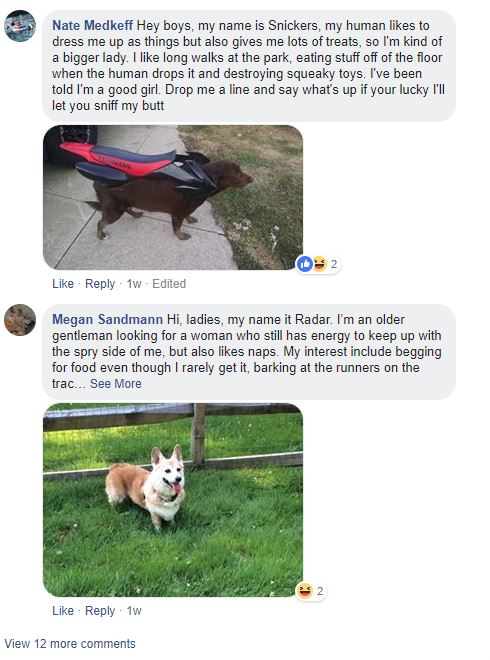The height and width of the screenshot is (660, 490).
Task: Click the blue thumbs-up reaction icon
Action: (304, 264)
